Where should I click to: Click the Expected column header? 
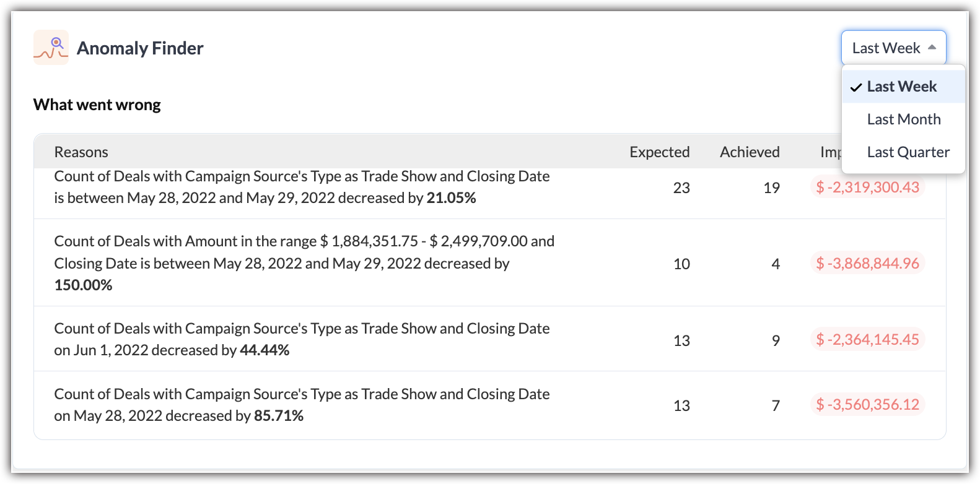pos(659,152)
